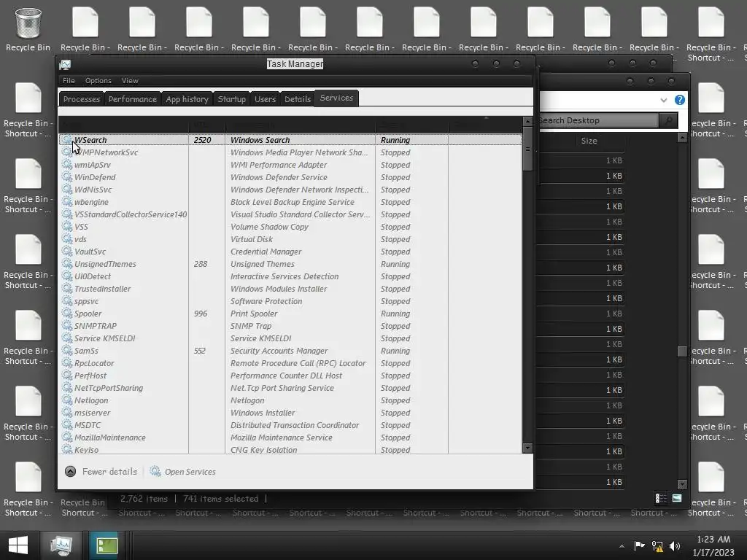Click the Size column header in Explorer
The image size is (747, 560).
coord(589,141)
